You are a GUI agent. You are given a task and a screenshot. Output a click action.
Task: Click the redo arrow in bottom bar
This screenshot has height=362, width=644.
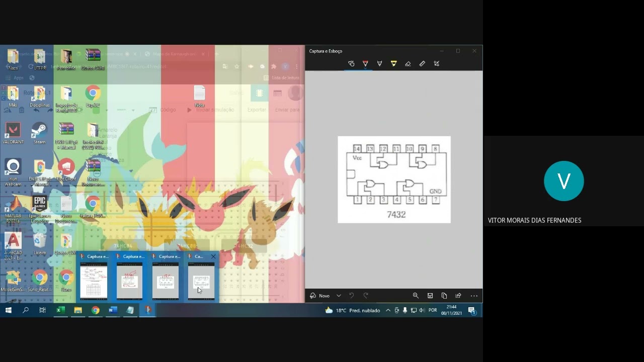click(366, 296)
